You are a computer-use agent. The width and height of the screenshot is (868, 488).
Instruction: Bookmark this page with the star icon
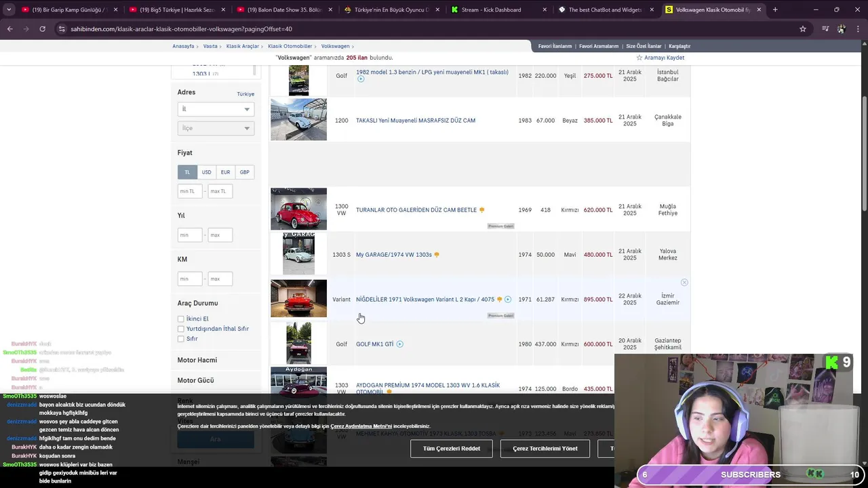(x=803, y=29)
